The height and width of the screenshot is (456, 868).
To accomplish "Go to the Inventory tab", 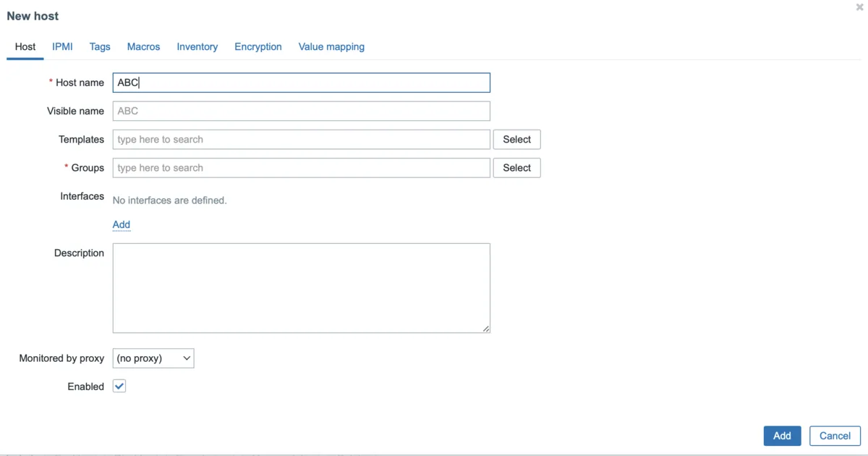I will (197, 47).
